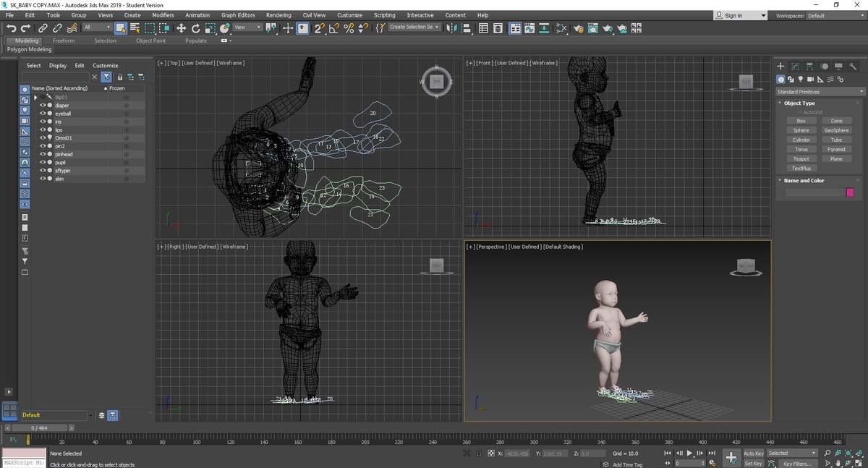Screen dimensions: 868x468
Task: Expand the Bip01 tree node
Action: click(x=35, y=97)
